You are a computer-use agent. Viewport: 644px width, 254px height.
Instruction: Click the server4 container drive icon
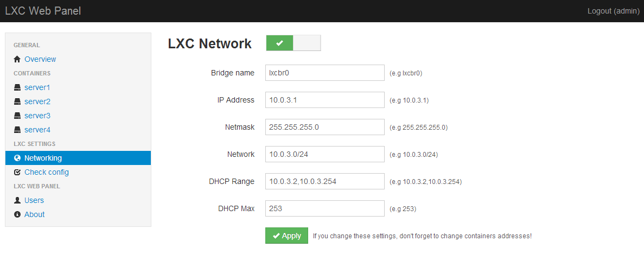coord(17,130)
